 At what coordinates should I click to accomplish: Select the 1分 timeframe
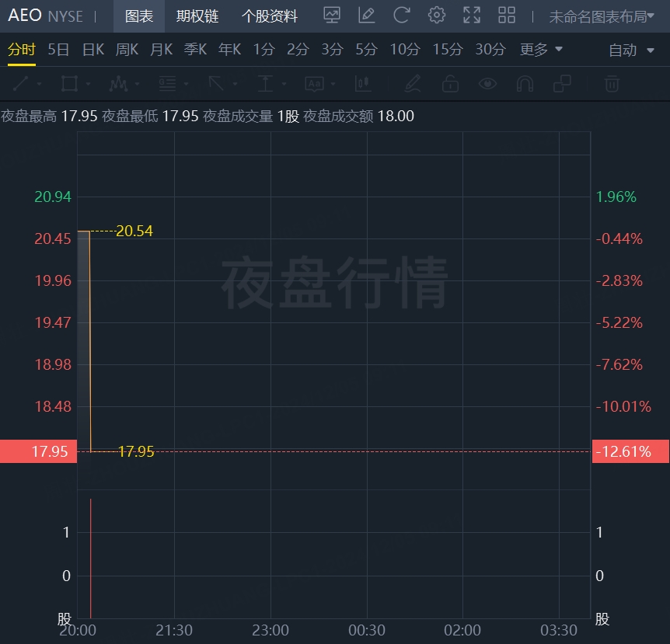point(263,50)
